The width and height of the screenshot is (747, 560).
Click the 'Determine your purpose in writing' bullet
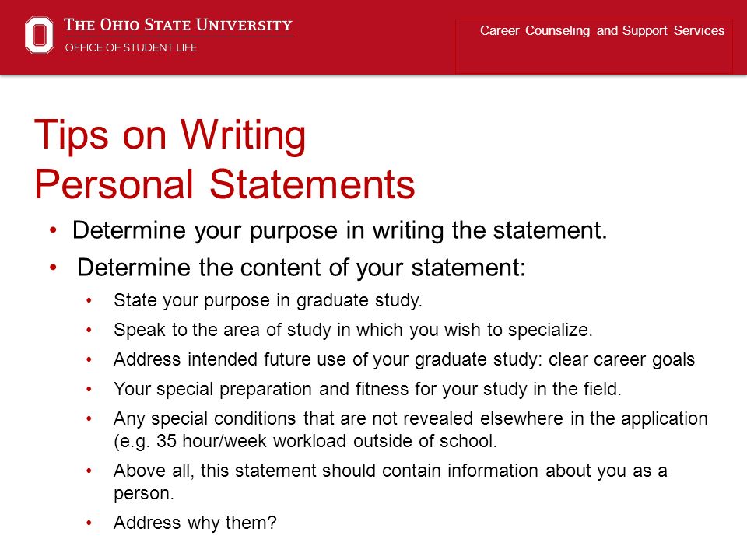tap(340, 231)
